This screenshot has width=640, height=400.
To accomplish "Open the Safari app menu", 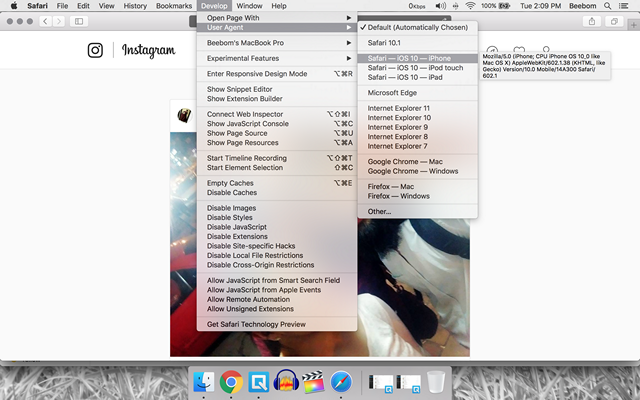I will tap(38, 6).
